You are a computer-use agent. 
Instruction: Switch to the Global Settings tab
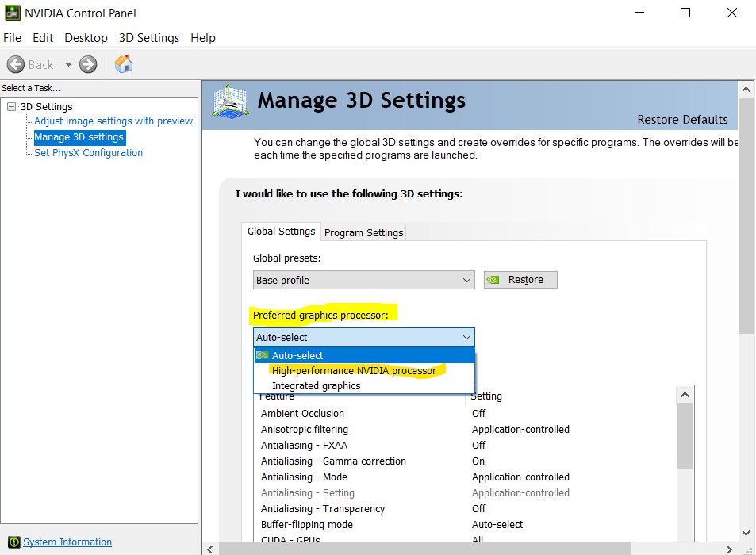[x=281, y=232]
